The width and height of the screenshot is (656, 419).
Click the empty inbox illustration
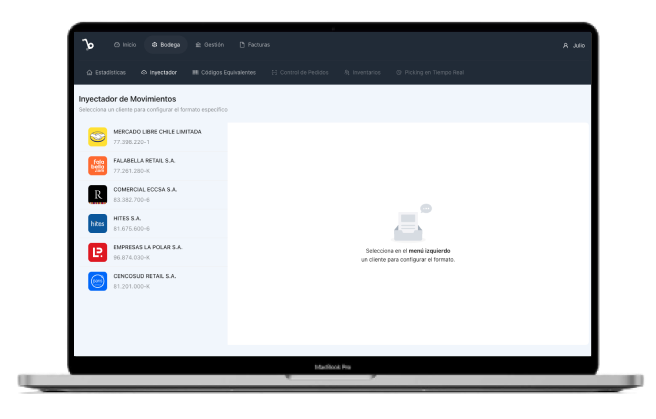[412, 222]
